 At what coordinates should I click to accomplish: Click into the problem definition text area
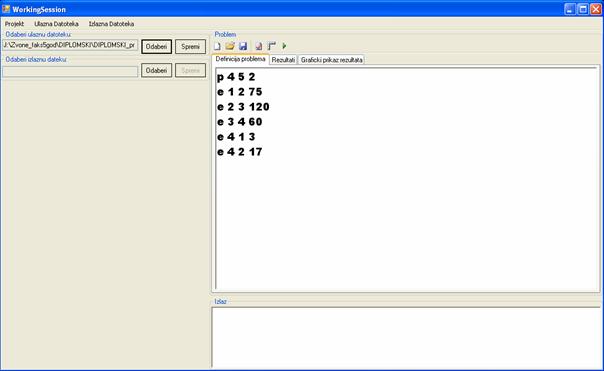tap(407, 178)
